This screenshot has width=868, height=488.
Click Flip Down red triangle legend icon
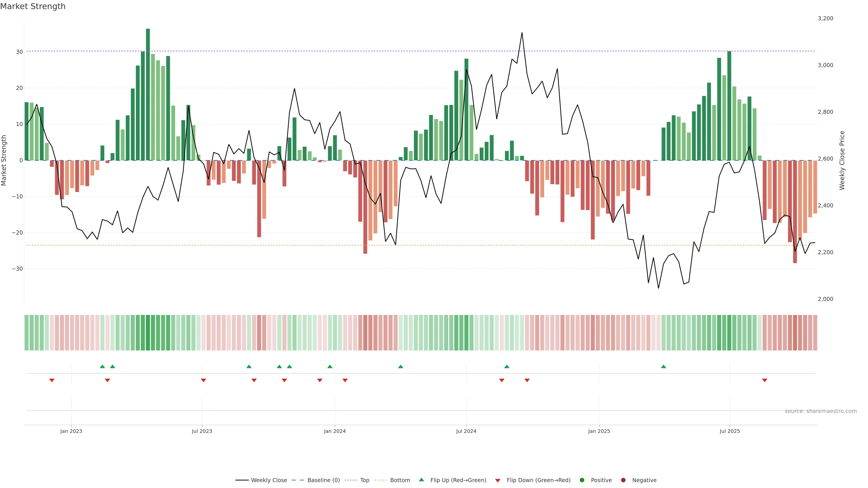coord(498,481)
